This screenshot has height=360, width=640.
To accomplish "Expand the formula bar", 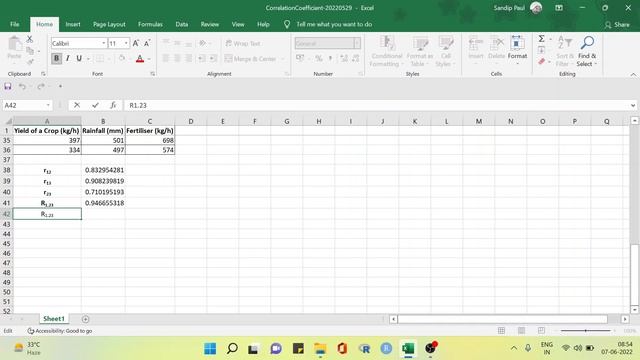I will [633, 105].
